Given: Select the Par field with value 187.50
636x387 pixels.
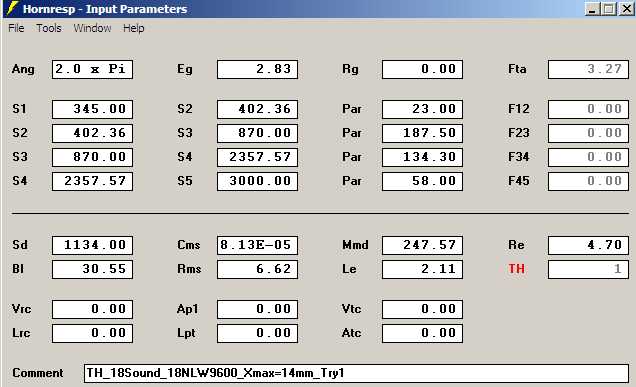Looking at the screenshot, I should (422, 133).
